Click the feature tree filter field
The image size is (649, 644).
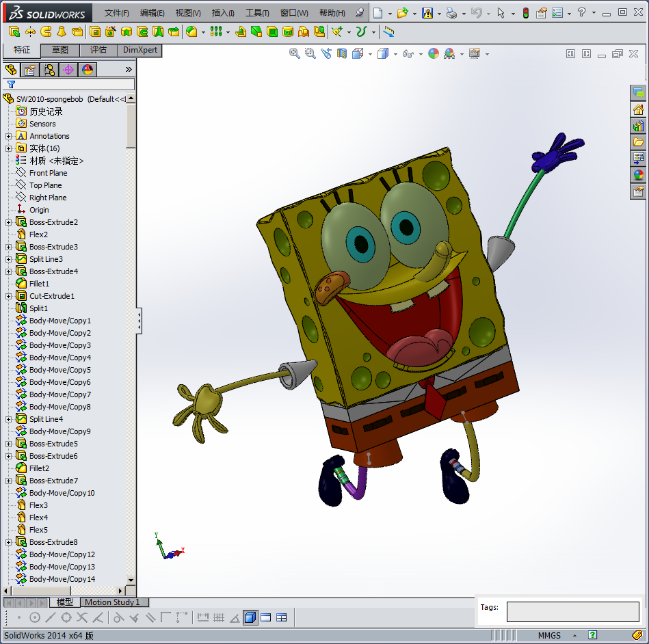(x=68, y=85)
